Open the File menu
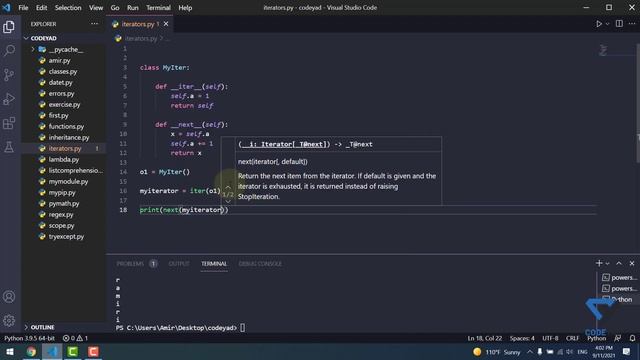The image size is (640, 360). [23, 8]
